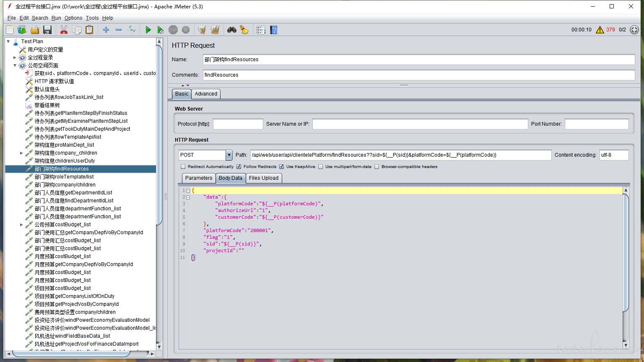Open the Run menu

56,18
